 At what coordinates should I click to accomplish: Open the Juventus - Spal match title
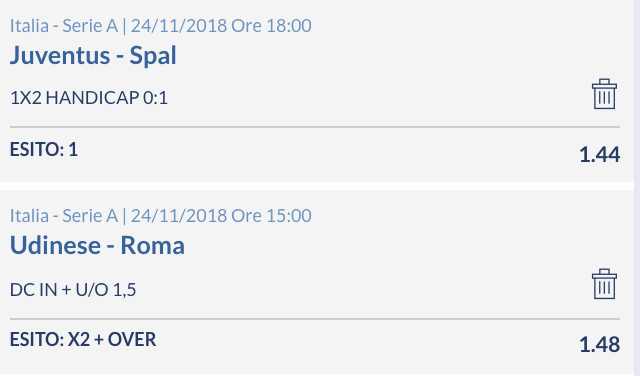point(93,55)
